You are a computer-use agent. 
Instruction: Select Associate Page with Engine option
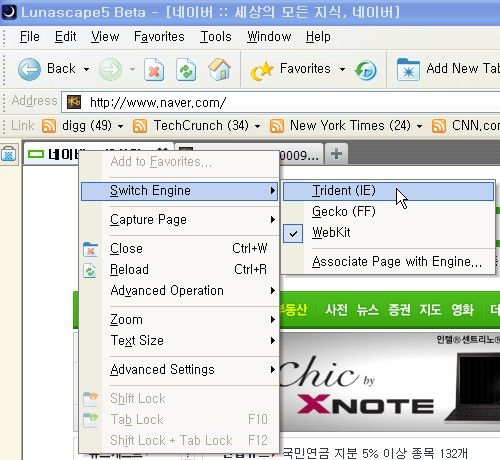coord(388,262)
